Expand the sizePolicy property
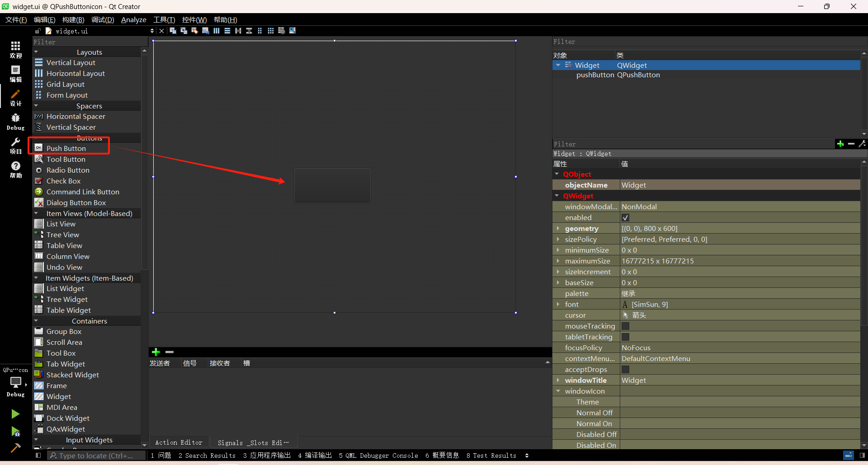The image size is (868, 465). [x=558, y=239]
